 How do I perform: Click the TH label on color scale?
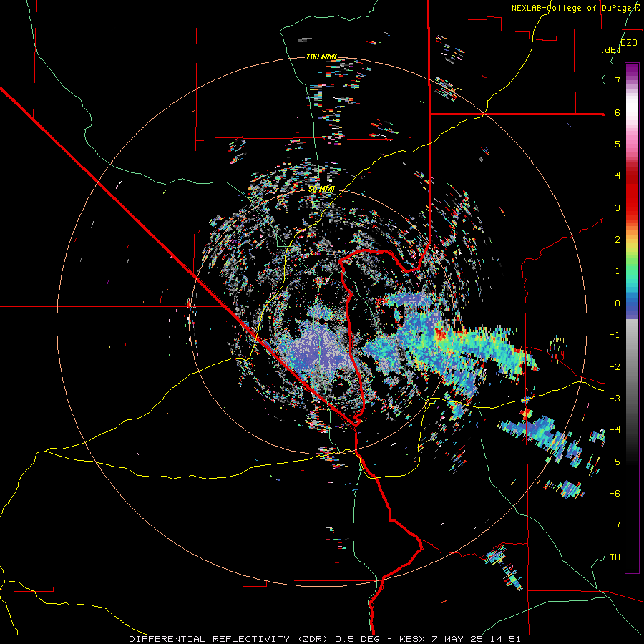click(615, 557)
